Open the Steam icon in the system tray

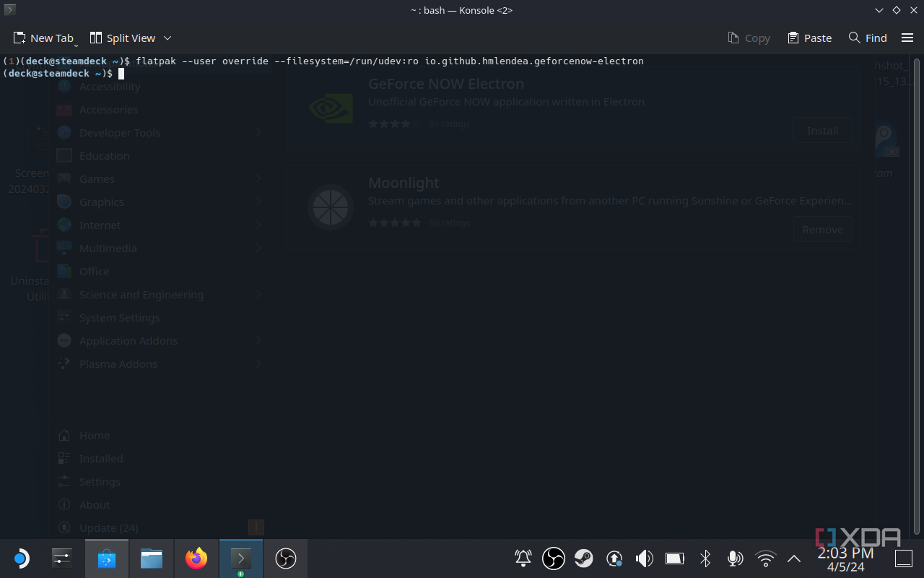[x=584, y=558]
